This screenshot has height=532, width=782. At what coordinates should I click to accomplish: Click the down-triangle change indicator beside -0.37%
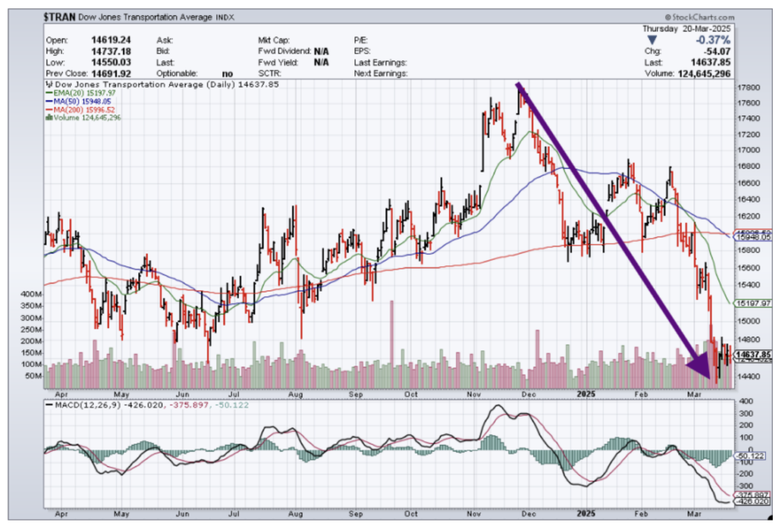(x=652, y=40)
